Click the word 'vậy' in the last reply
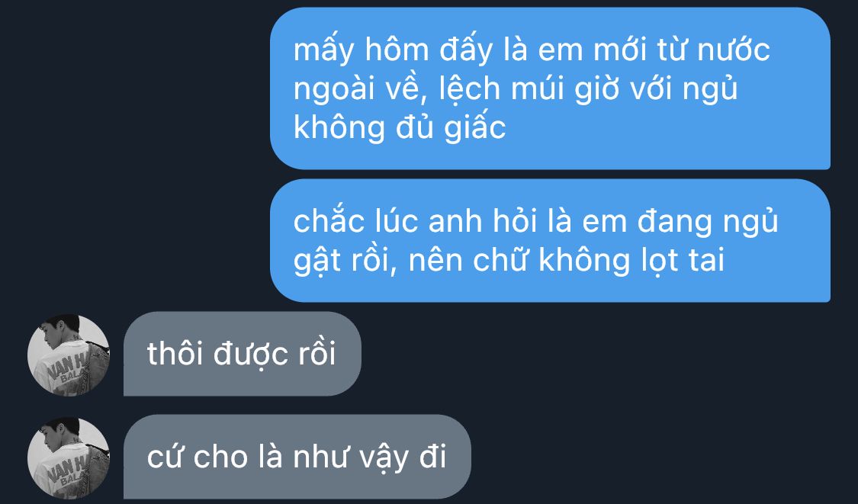This screenshot has width=858, height=504. pos(384,457)
